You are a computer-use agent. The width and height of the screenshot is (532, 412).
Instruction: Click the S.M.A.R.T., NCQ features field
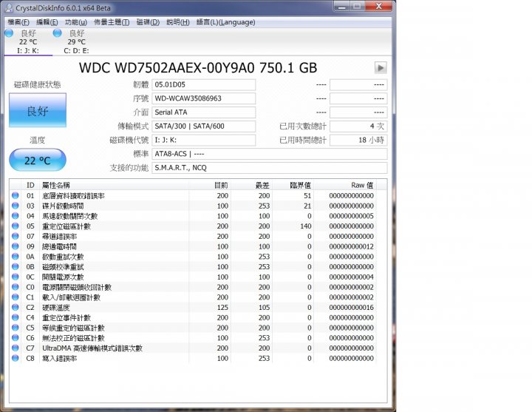270,168
